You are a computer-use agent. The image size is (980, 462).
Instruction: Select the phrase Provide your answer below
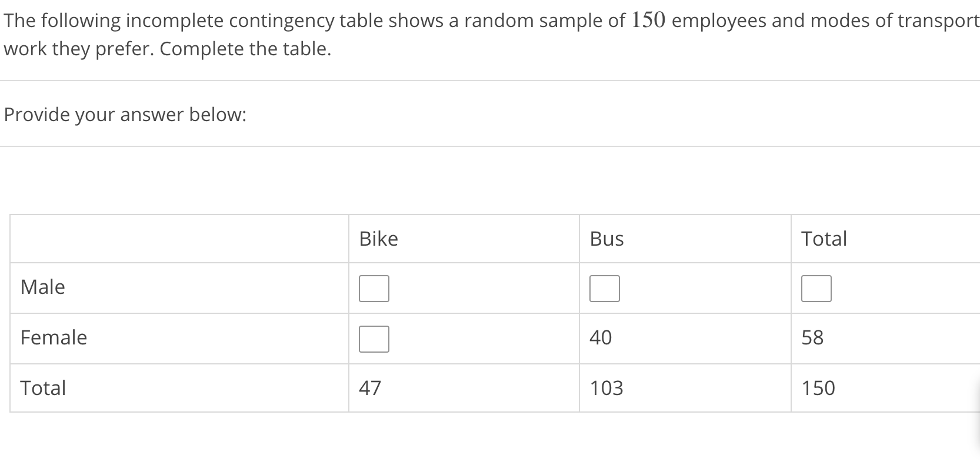125,115
